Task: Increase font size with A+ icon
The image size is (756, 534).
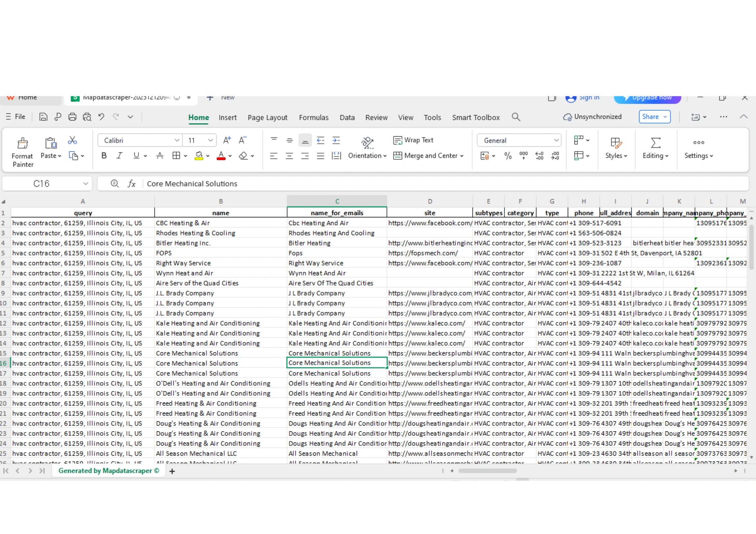Action: (x=227, y=140)
